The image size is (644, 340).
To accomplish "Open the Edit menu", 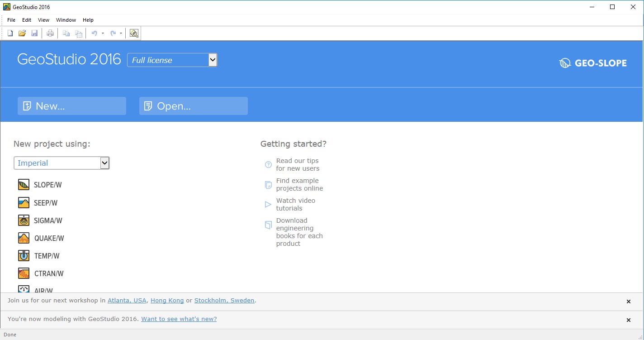I will [x=27, y=20].
